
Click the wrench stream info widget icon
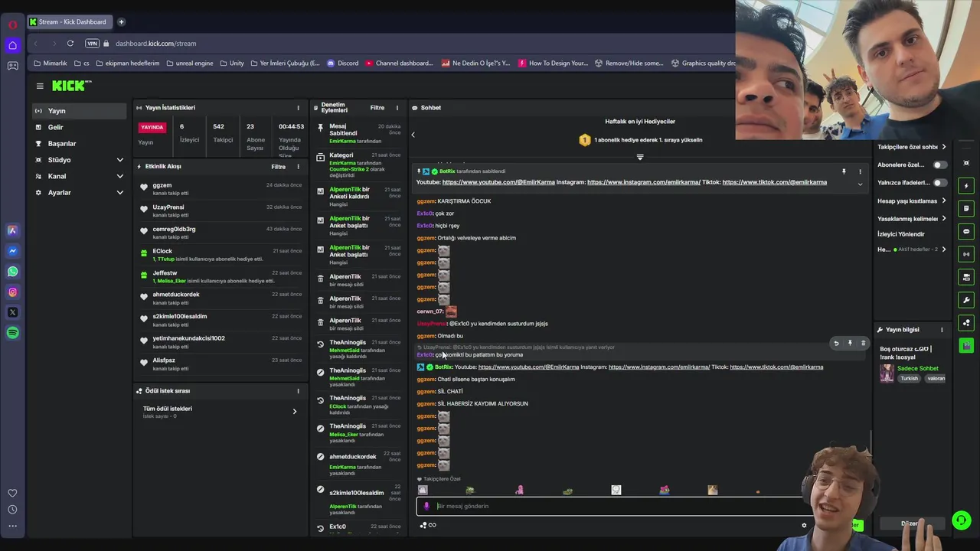966,300
